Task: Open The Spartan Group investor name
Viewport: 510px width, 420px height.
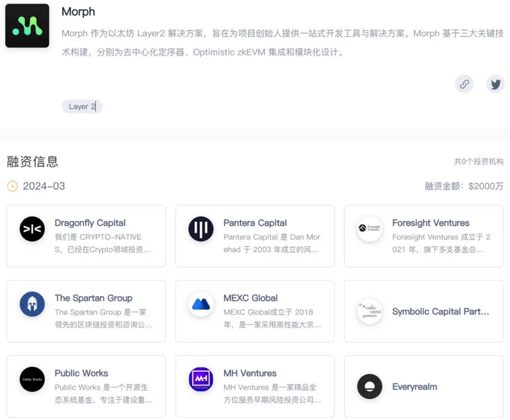Action: (93, 298)
